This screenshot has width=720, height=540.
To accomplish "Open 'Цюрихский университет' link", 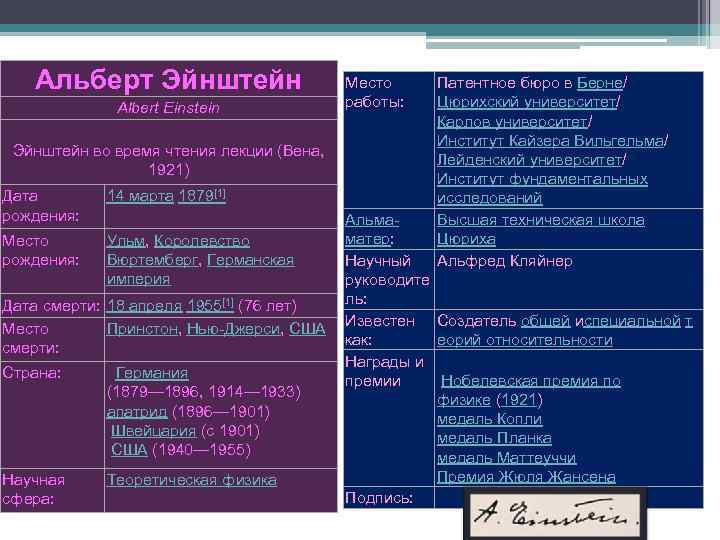I will [x=527, y=102].
